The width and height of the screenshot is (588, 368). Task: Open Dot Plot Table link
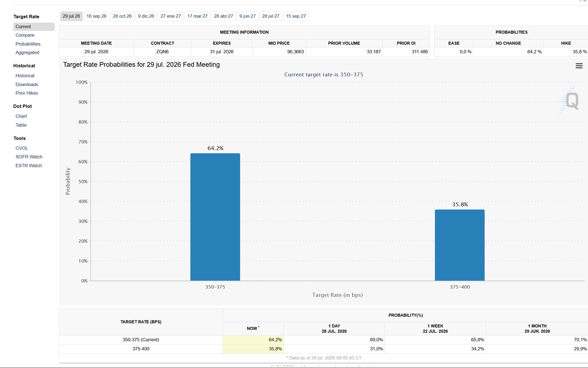tap(21, 125)
